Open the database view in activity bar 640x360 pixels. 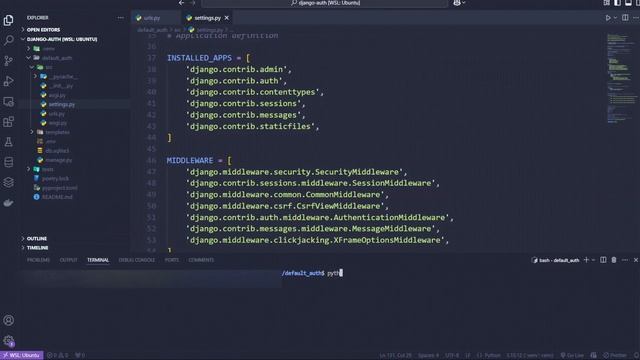[8, 162]
